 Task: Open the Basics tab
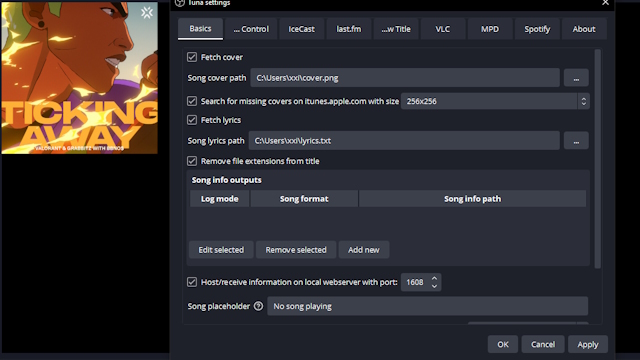(200, 29)
